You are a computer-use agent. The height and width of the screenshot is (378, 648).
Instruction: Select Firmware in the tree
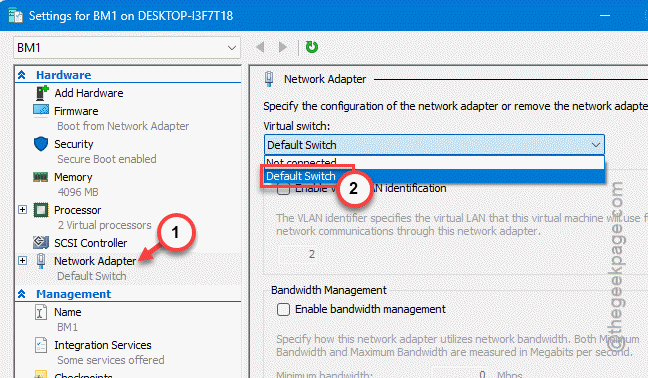point(76,111)
